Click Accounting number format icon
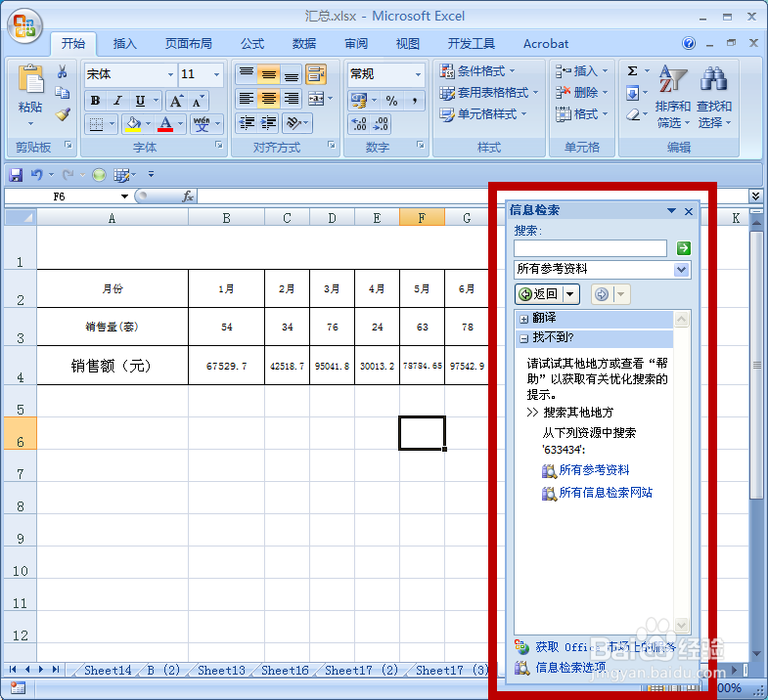 (359, 101)
